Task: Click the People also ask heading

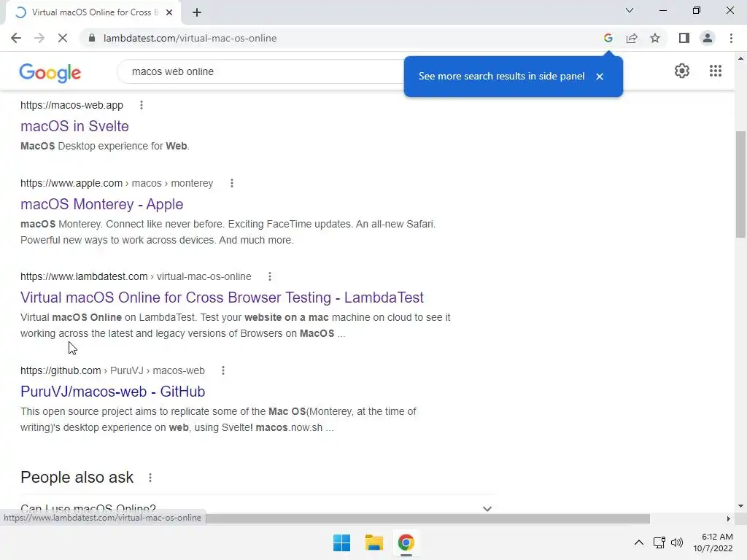Action: click(x=77, y=478)
